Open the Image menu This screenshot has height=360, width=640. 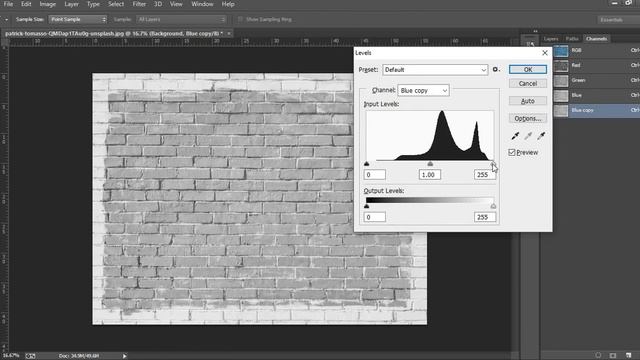[x=48, y=4]
